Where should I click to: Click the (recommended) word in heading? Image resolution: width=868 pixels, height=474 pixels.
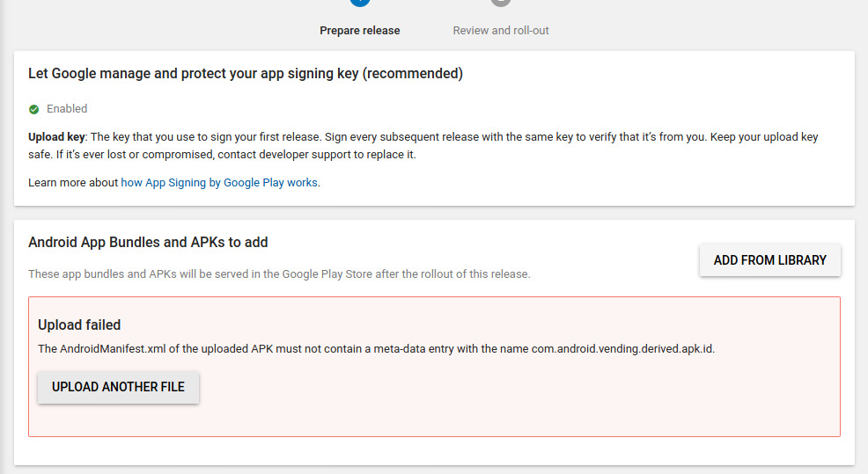tap(412, 74)
